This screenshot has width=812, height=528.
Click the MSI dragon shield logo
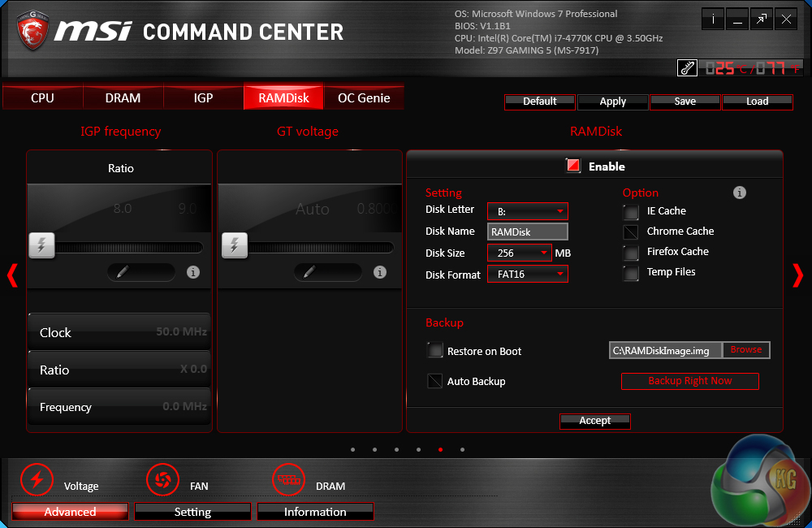[32, 30]
